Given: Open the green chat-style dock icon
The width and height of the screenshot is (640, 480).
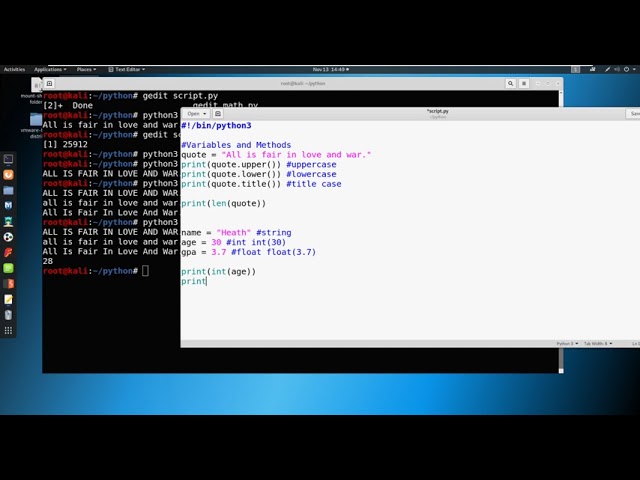Looking at the screenshot, I should pyautogui.click(x=8, y=268).
